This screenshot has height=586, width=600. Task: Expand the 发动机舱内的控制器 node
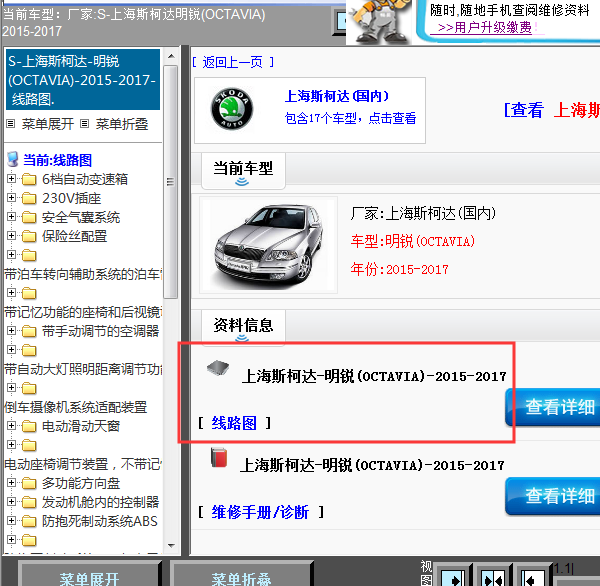coord(11,502)
